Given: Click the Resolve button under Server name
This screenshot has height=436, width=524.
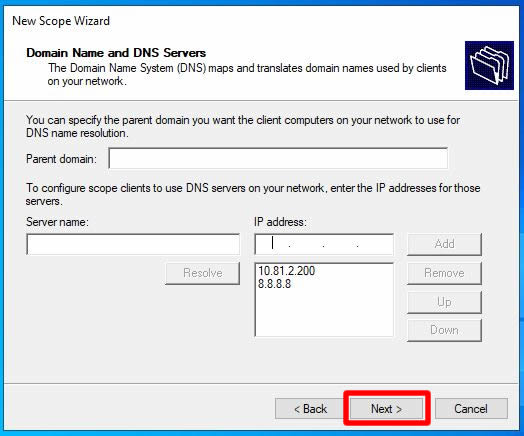Looking at the screenshot, I should coord(203,273).
